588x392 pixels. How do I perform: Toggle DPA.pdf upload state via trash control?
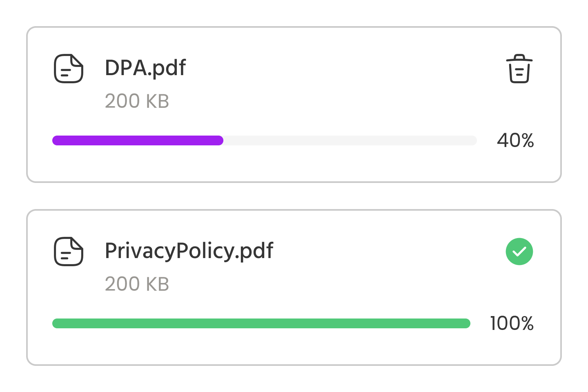(x=519, y=69)
